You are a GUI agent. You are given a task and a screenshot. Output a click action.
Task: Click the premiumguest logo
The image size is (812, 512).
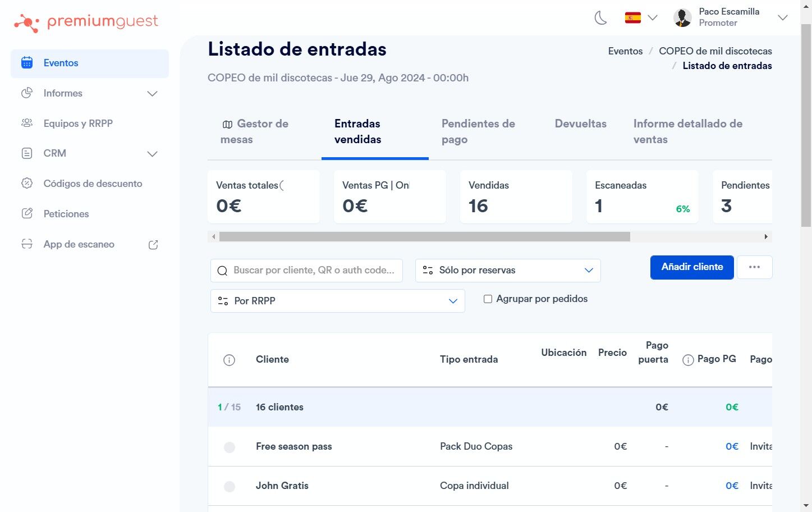click(86, 22)
